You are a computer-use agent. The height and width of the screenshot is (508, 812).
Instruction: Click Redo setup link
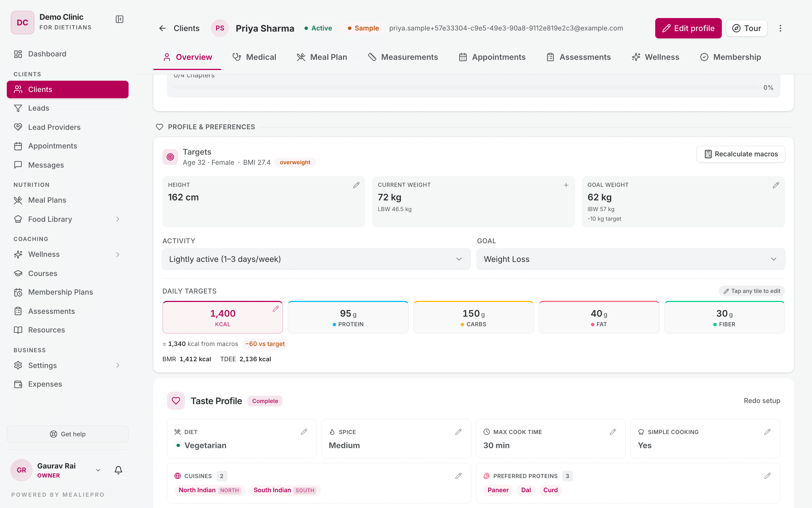pos(762,401)
